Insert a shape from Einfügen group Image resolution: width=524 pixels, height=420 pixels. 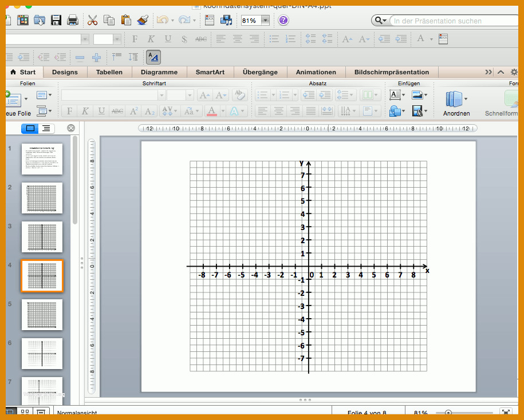(395, 111)
